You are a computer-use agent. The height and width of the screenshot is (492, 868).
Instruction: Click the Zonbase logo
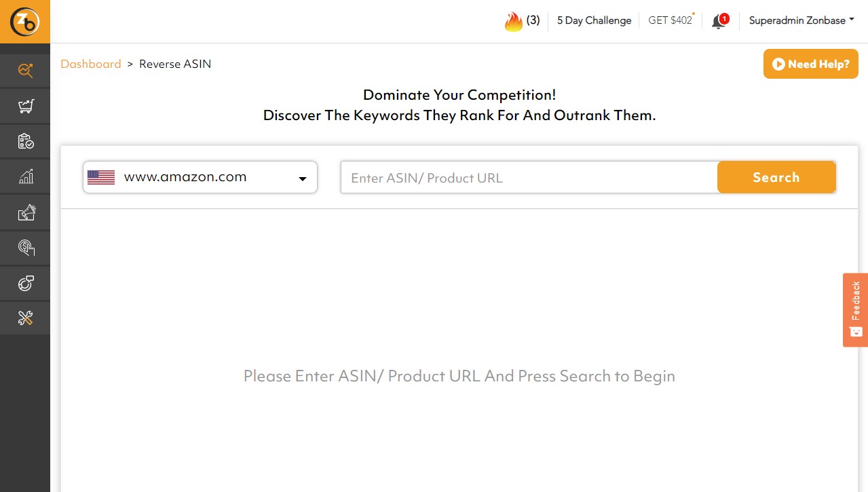point(25,21)
